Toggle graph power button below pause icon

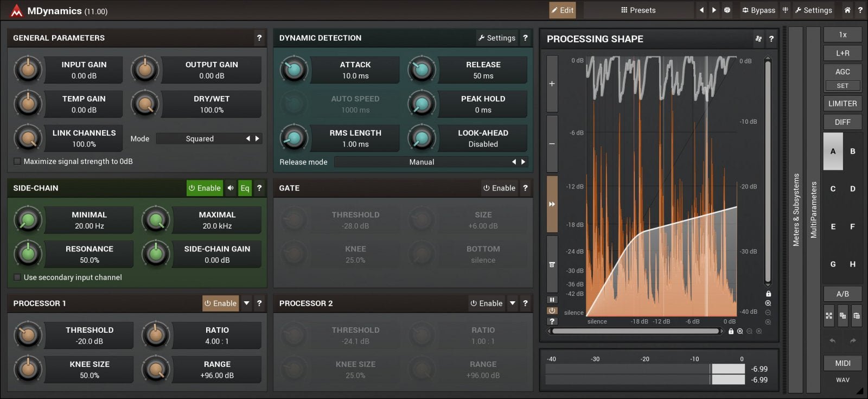pos(552,311)
